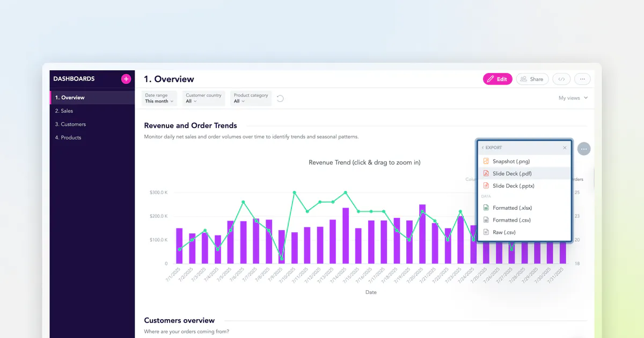Share the dashboard using the Share button
This screenshot has width=644, height=338.
(x=532, y=79)
